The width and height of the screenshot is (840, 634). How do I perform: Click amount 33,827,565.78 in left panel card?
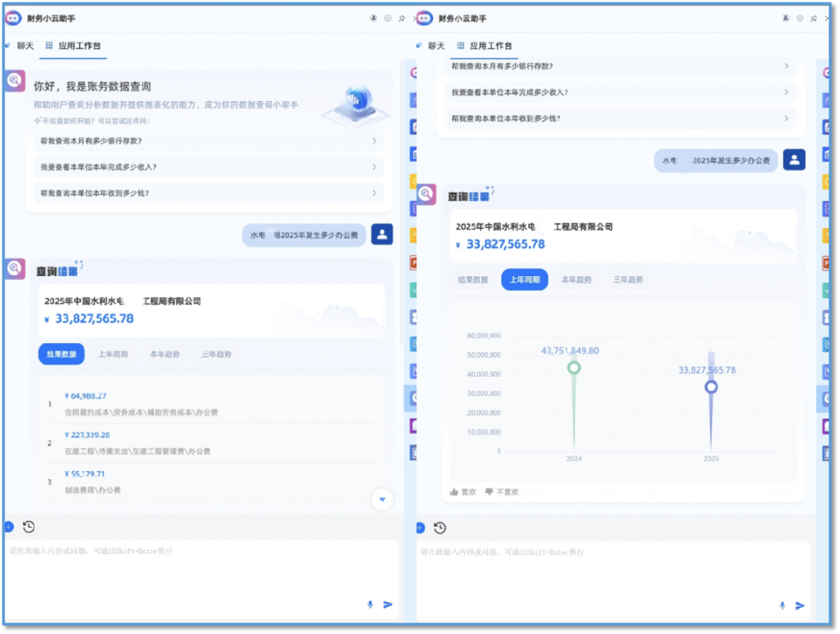(94, 319)
